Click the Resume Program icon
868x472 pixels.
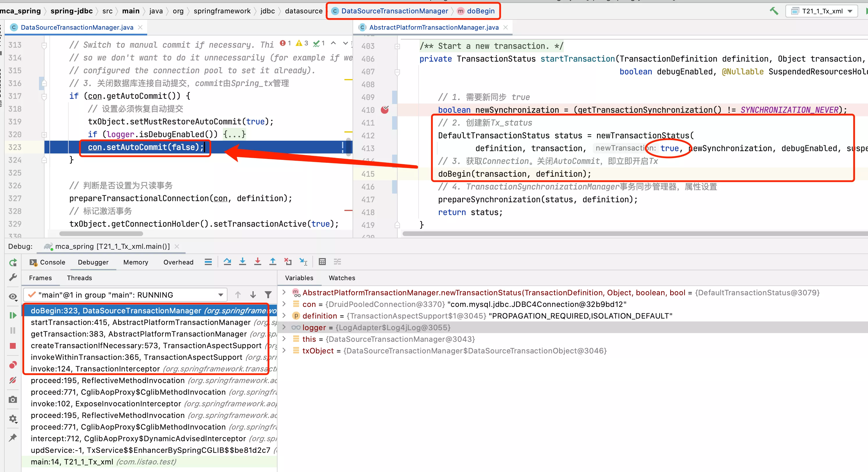click(x=13, y=315)
